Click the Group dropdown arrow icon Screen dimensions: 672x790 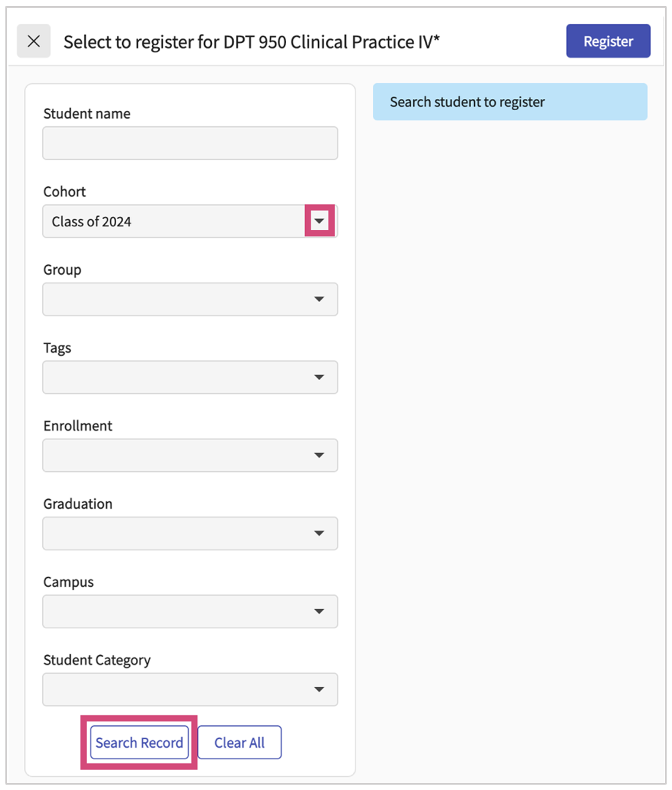pos(319,299)
